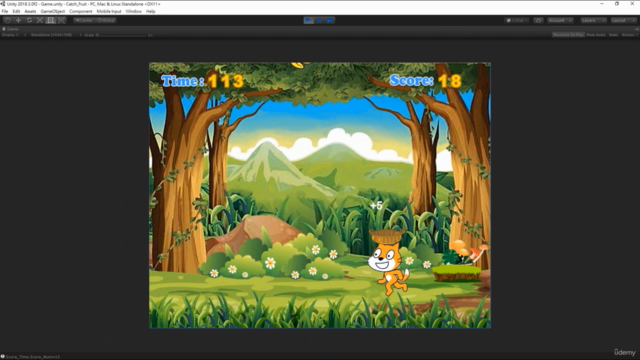Open the GameObject menu
This screenshot has height=360, width=640.
(x=53, y=11)
